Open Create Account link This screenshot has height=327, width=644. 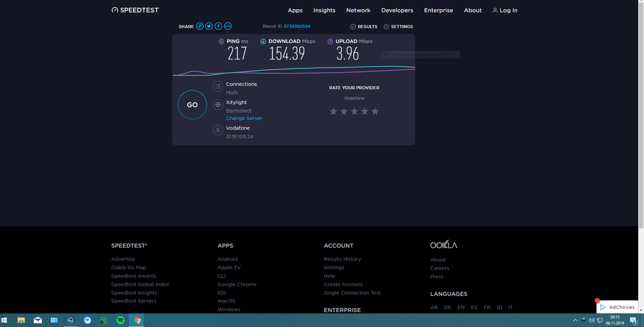click(x=343, y=284)
